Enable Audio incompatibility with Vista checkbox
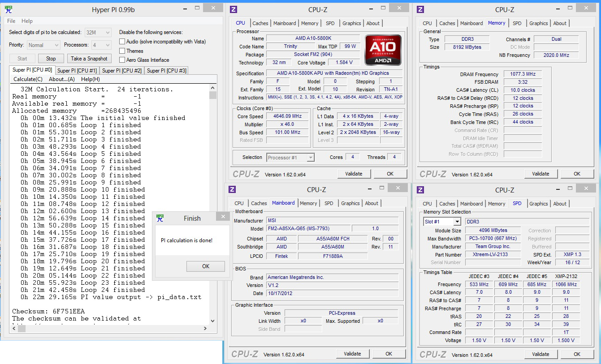Screen dimensions: 601x364 point(122,42)
